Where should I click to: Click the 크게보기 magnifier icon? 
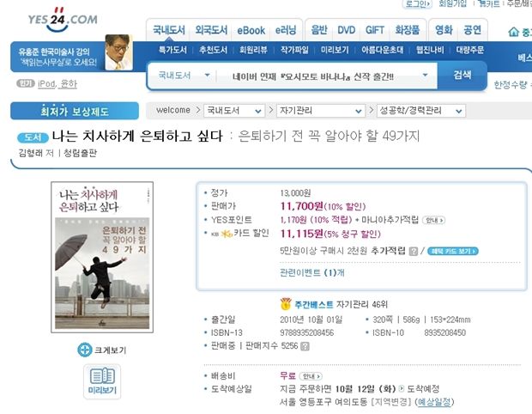click(84, 350)
